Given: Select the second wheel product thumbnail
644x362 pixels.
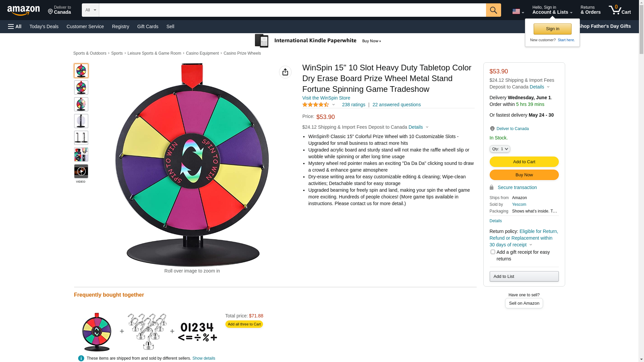Looking at the screenshot, I should pos(81,87).
